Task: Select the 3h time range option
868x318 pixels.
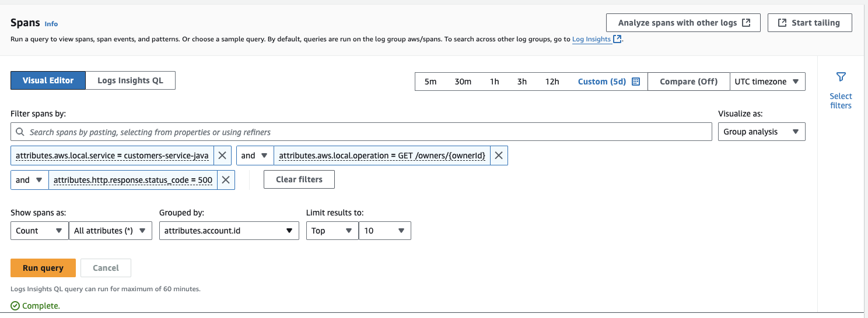Action: point(521,82)
